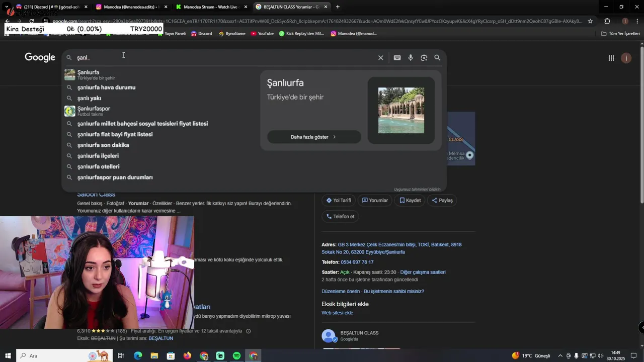Open the Kick Replay'den M3 bookmark
This screenshot has height=362, width=644.
coord(301,34)
